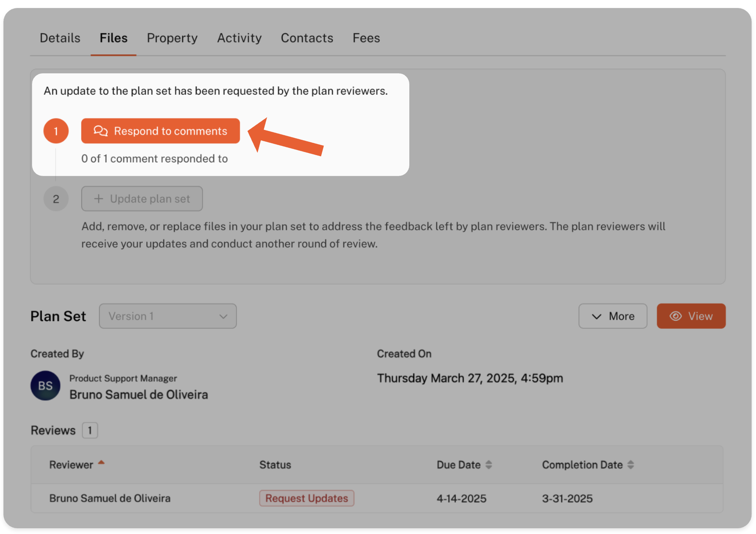Click the step 1 orange circle
The height and width of the screenshot is (534, 756).
[x=56, y=131]
